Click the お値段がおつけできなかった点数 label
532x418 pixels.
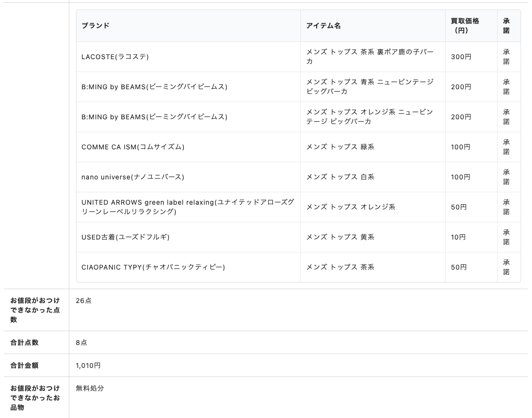[x=35, y=310]
